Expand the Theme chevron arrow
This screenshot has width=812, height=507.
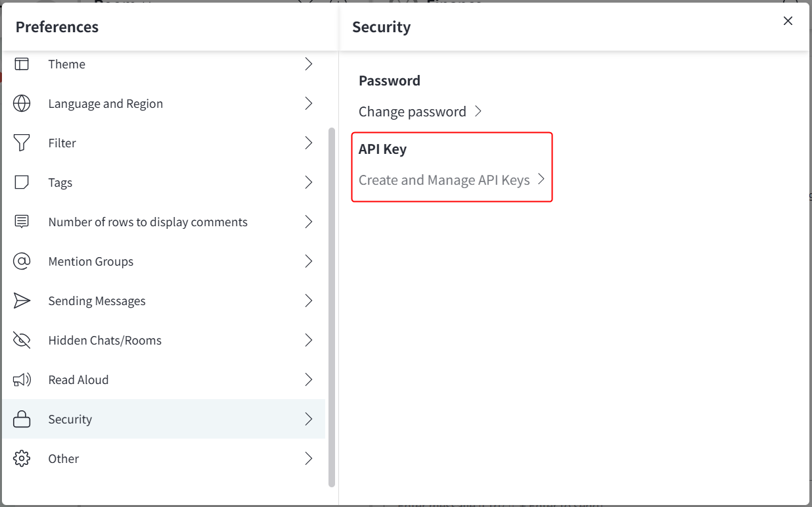tap(309, 64)
